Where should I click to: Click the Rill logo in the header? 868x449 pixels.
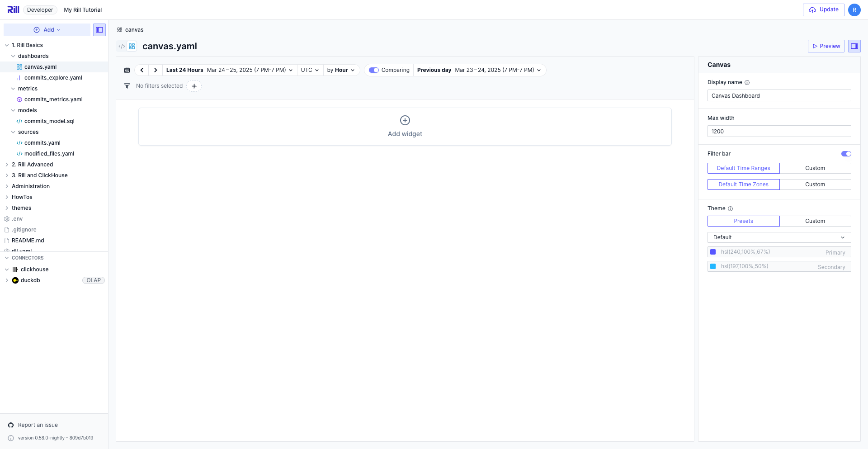(x=13, y=9)
